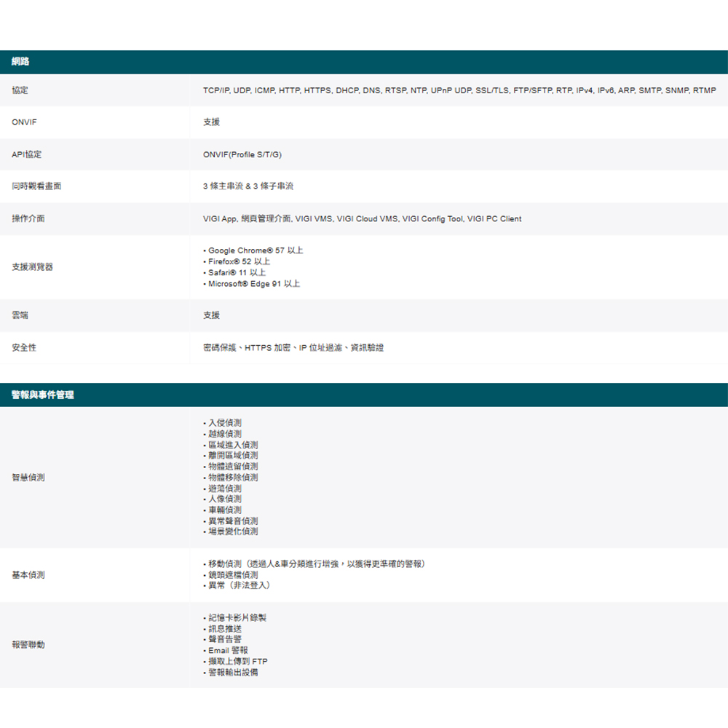728x728 pixels.
Task: Click the TCP/IP protocol list text
Action: [459, 90]
